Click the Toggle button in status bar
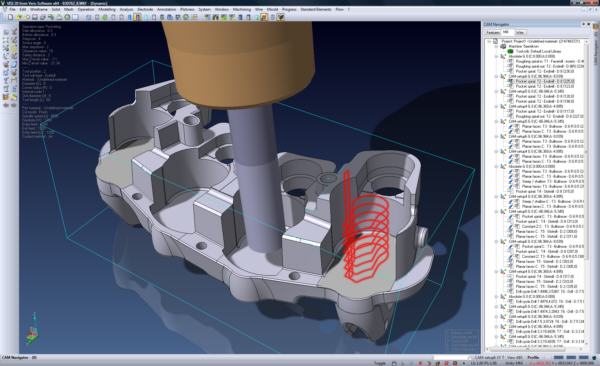The height and width of the screenshot is (366, 600). click(x=380, y=363)
